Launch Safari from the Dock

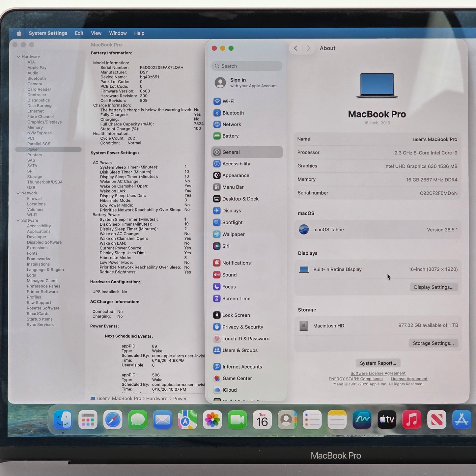[x=113, y=420]
